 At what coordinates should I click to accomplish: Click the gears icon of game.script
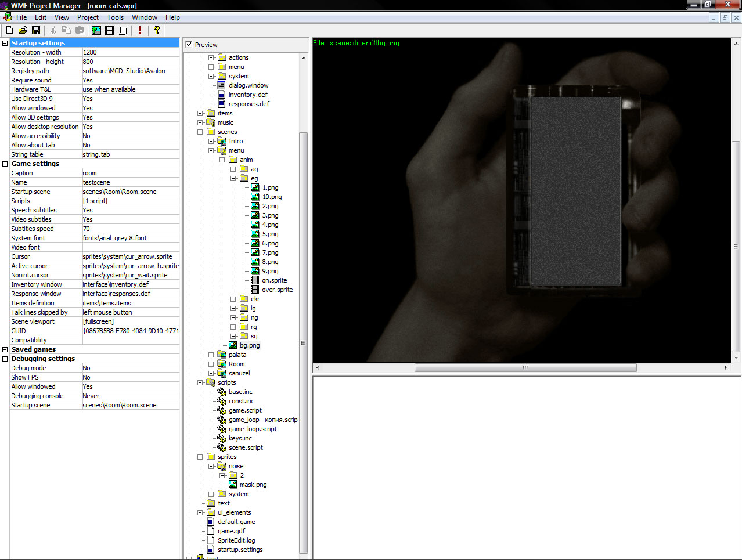[x=222, y=410]
